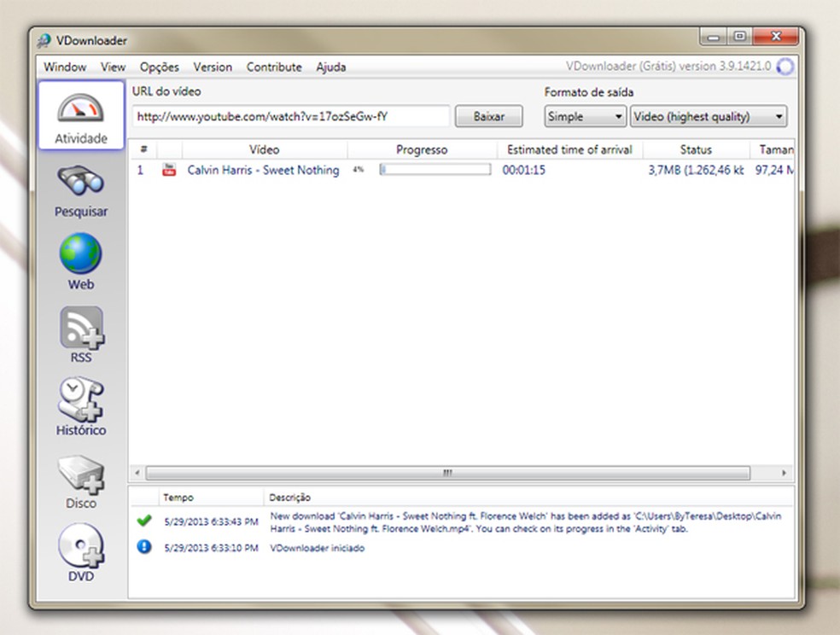Expand the Simple format dropdown
840x635 pixels.
coord(586,117)
